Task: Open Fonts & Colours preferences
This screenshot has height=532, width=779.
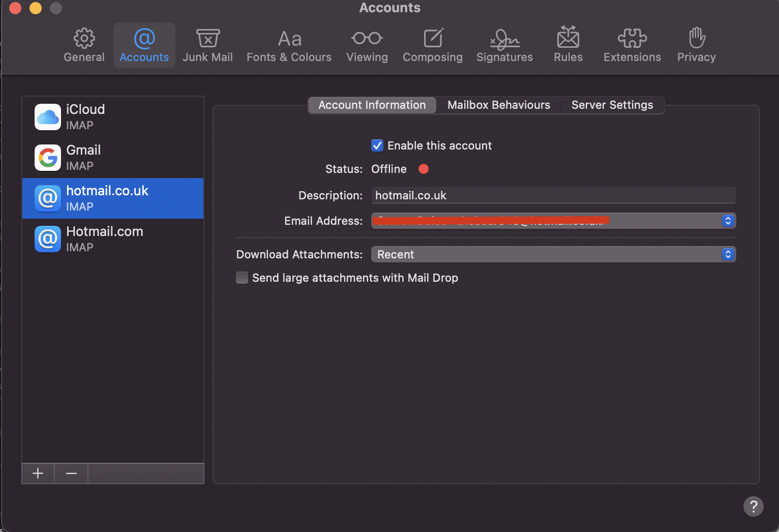Action: pyautogui.click(x=289, y=45)
